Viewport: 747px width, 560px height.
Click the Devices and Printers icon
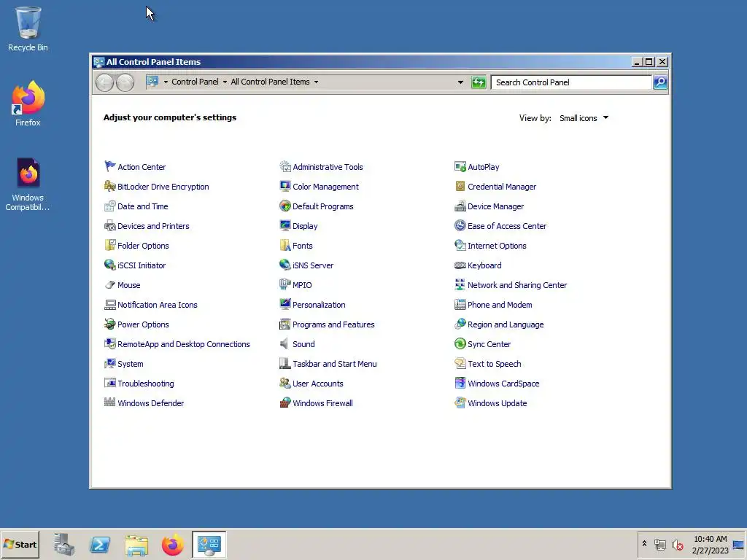[110, 226]
